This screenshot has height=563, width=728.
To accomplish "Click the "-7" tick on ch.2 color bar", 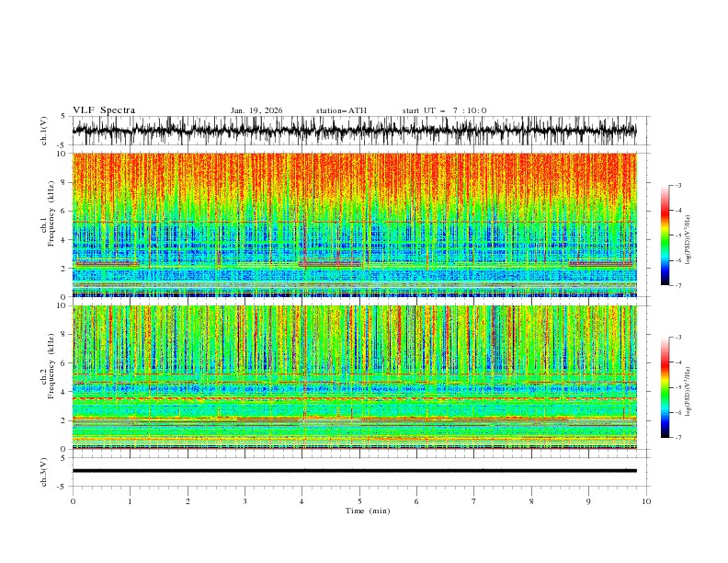I will 678,438.
